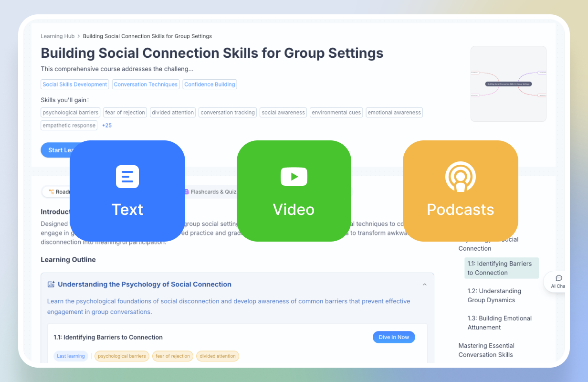
Task: Open the course mind map thumbnail
Action: pos(508,84)
